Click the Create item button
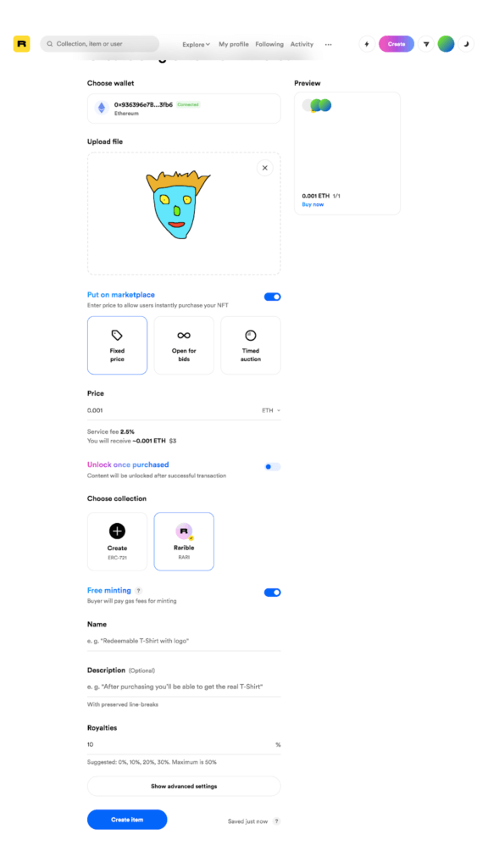Image resolution: width=488 pixels, height=868 pixels. pyautogui.click(x=127, y=820)
